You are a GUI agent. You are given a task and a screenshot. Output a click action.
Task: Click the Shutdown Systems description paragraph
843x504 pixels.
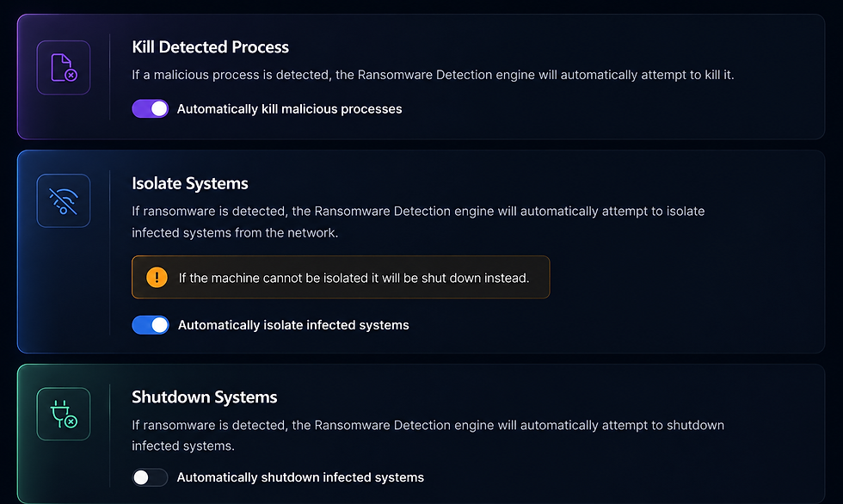coord(428,435)
